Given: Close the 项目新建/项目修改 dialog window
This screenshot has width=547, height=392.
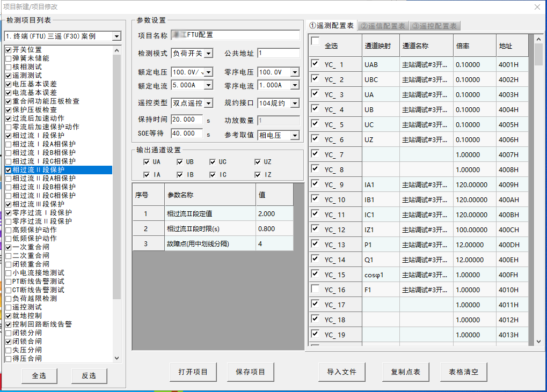Looking at the screenshot, I should [x=537, y=7].
